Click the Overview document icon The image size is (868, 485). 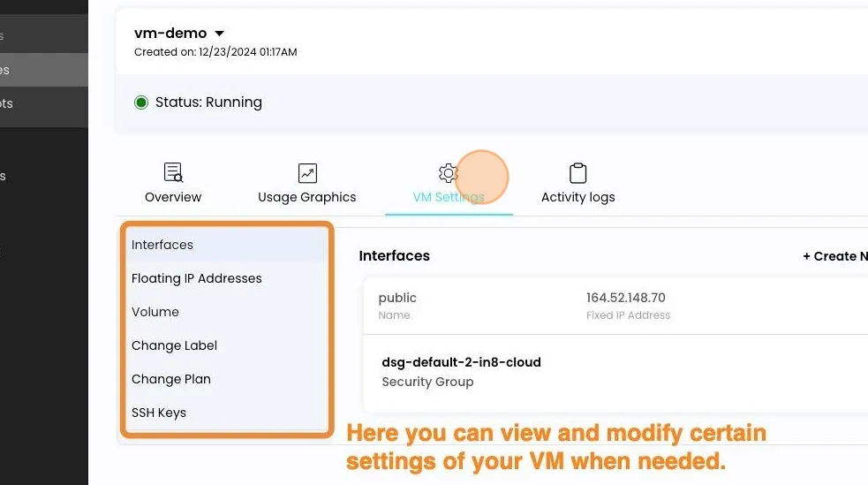173,173
